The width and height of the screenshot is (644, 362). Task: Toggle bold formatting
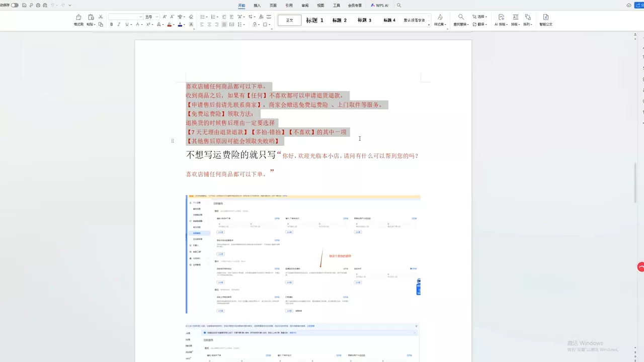pos(112,24)
